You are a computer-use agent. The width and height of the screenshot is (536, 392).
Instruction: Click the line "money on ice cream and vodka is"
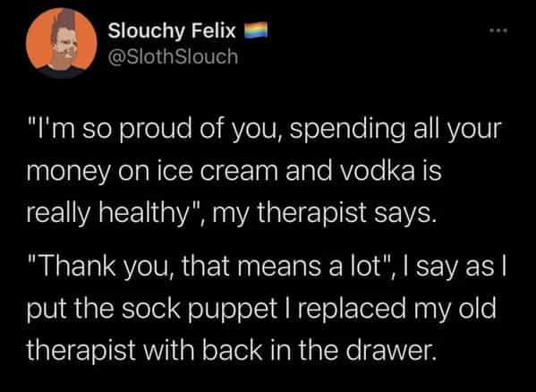(x=234, y=172)
